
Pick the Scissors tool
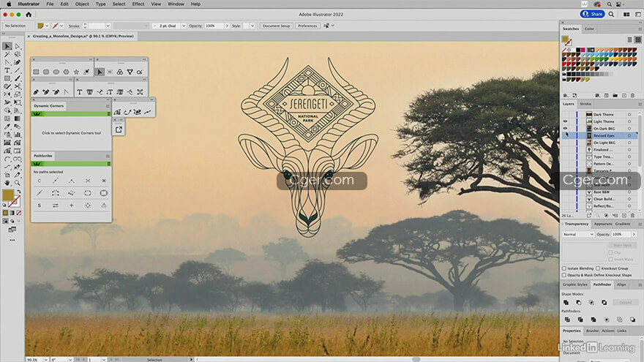pyautogui.click(x=18, y=86)
